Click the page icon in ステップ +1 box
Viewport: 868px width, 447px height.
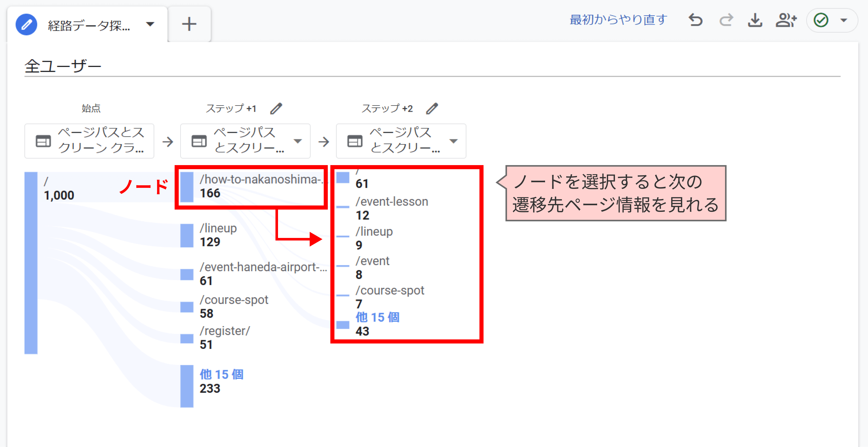pos(199,141)
